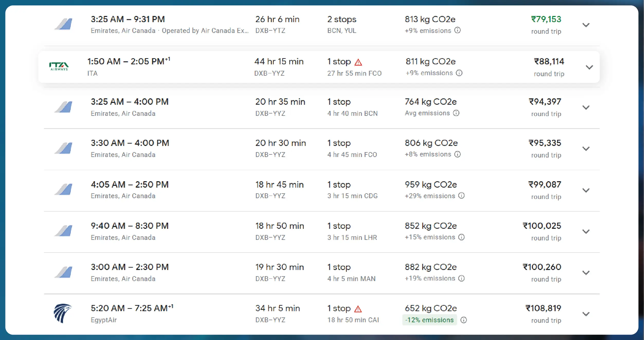The height and width of the screenshot is (340, 644).
Task: Click info icon beside 811 kg CO2e emissions
Action: tap(459, 73)
